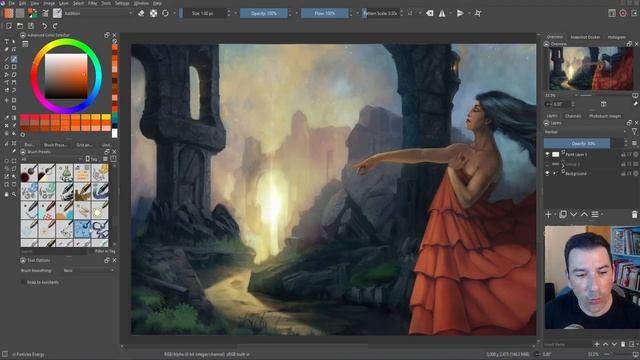Expand the add layer options arrow
640x360 pixels.
(556, 214)
